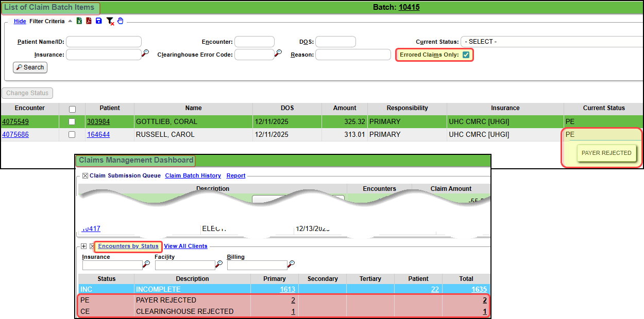Open Insurance lookup magnifier in Filter Criteria

tap(145, 53)
